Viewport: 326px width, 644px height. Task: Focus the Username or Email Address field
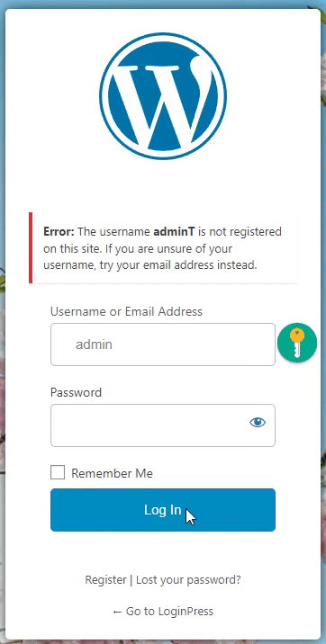point(163,344)
